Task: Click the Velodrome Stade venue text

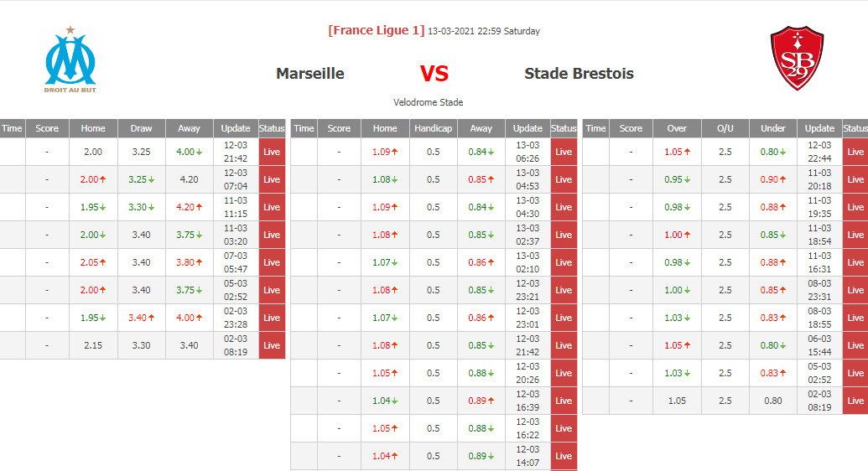Action: [x=428, y=102]
